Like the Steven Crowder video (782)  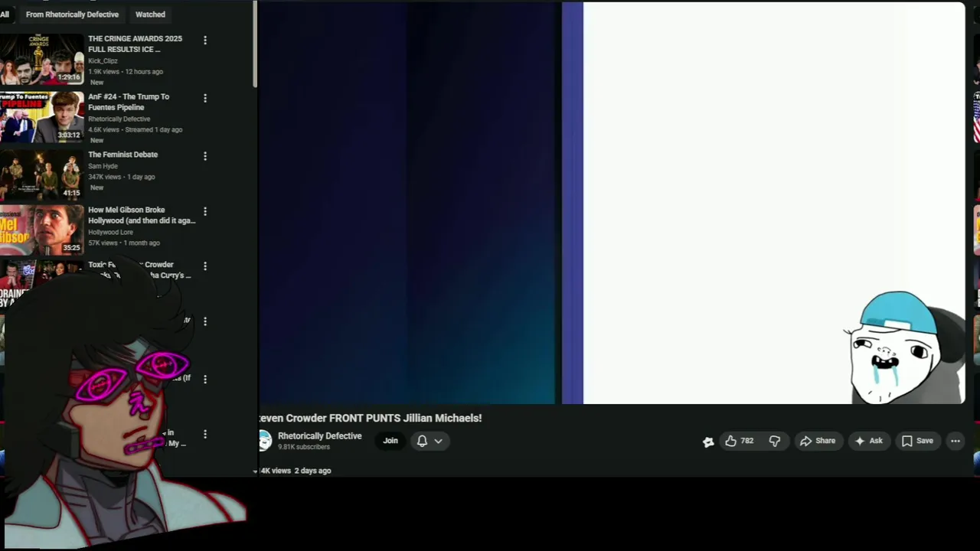(739, 441)
